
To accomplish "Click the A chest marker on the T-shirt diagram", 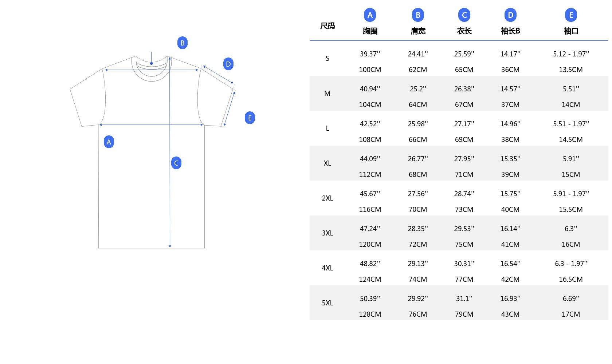I will pyautogui.click(x=109, y=142).
